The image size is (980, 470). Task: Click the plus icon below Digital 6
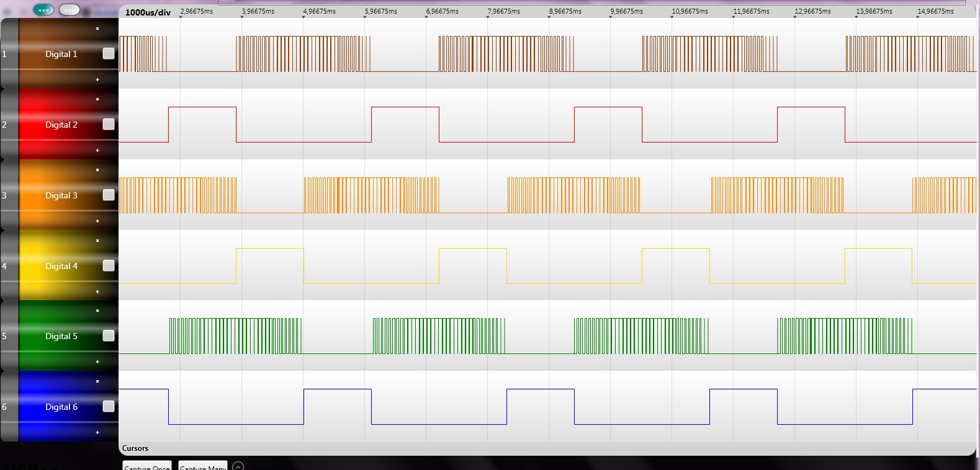click(97, 432)
